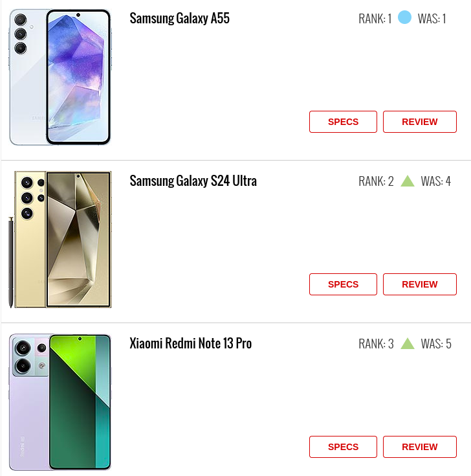Image resolution: width=471 pixels, height=476 pixels.
Task: View SPECS for Galaxy S24 Ultra
Action: point(343,284)
